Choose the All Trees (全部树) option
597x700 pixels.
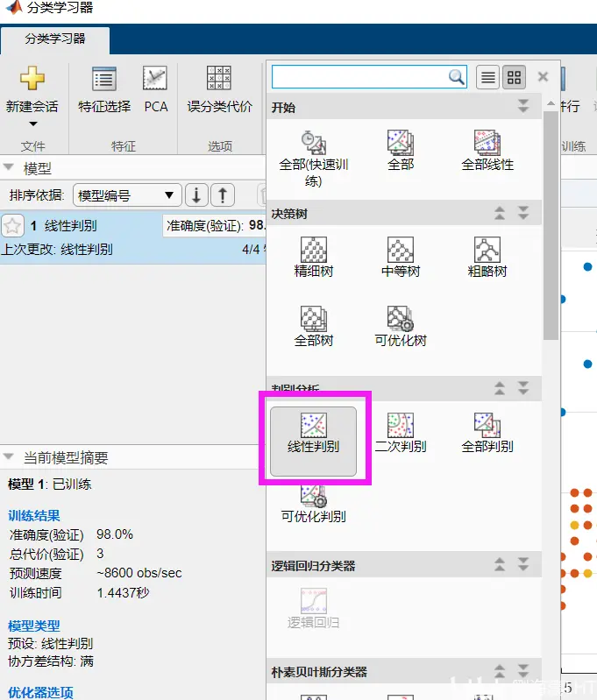(313, 326)
